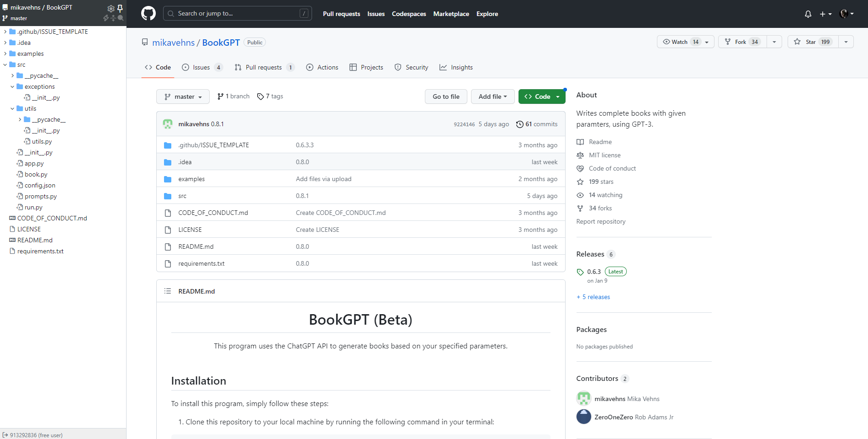The width and height of the screenshot is (868, 439).
Task: Open the MIT license link
Action: coord(604,155)
